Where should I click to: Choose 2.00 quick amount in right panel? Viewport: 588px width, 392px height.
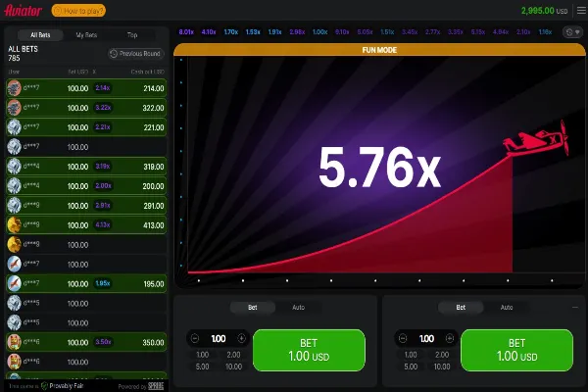442,355
